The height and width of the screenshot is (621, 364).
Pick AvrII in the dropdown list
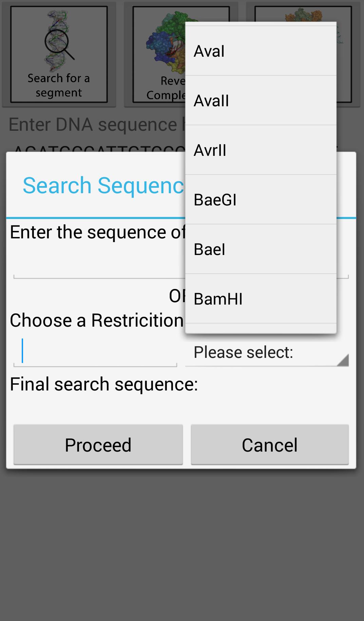(x=261, y=150)
